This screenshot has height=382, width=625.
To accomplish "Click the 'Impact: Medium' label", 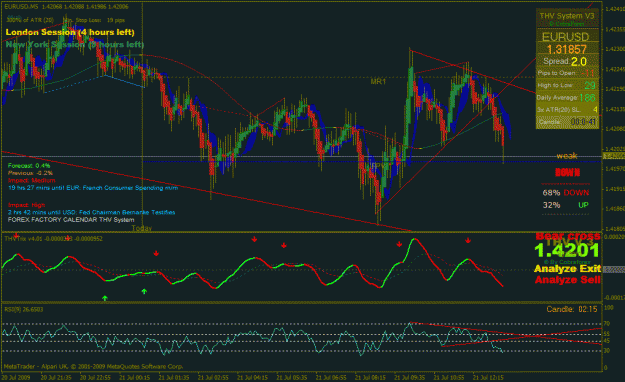I will click(x=31, y=180).
